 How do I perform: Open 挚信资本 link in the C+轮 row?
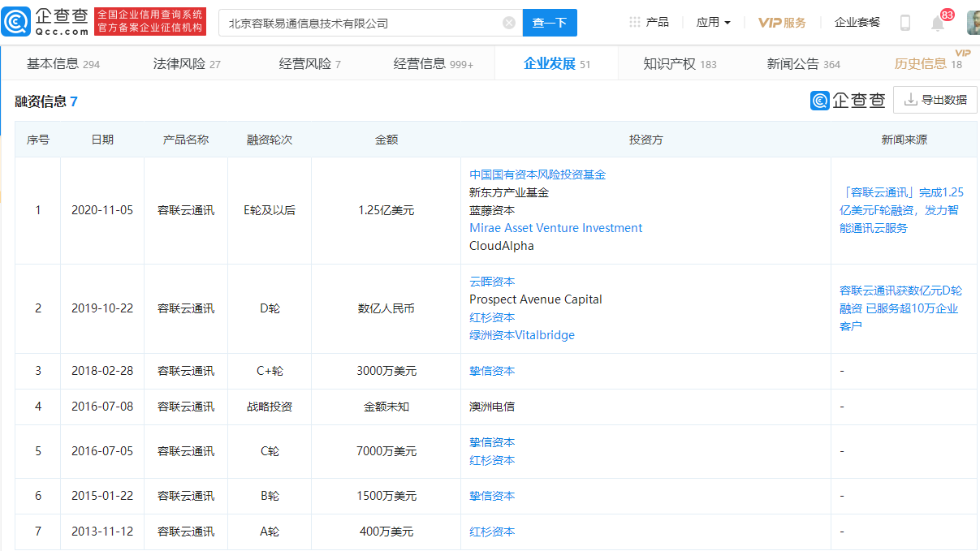point(492,371)
